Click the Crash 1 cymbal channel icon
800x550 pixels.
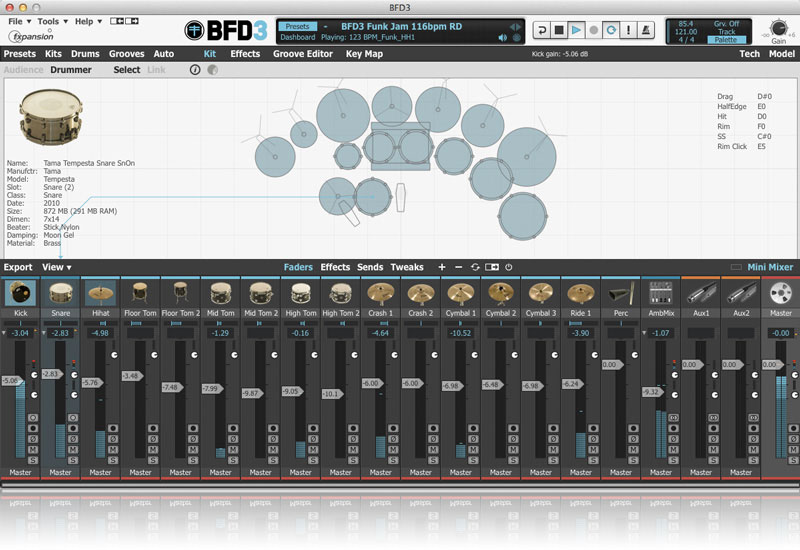click(x=380, y=293)
